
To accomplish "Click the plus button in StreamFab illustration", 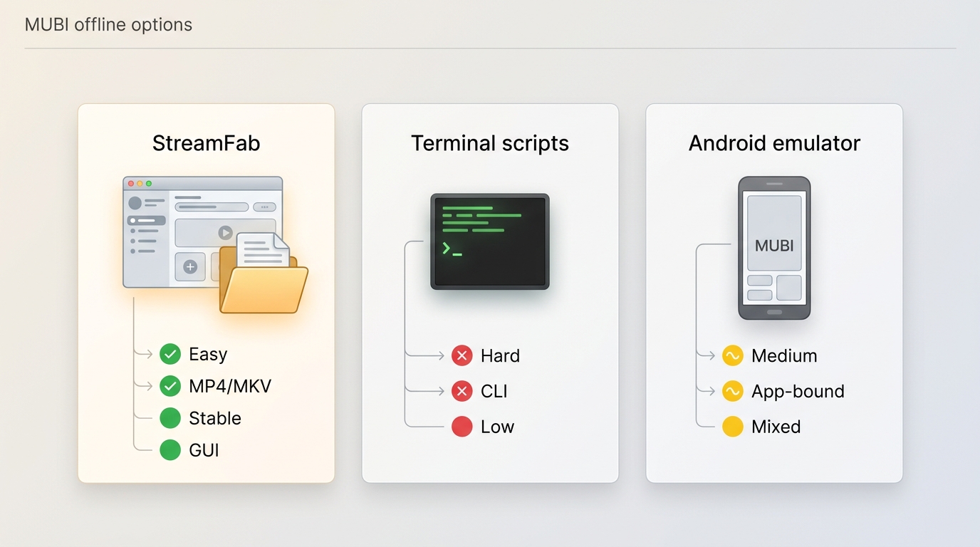I will tap(190, 267).
